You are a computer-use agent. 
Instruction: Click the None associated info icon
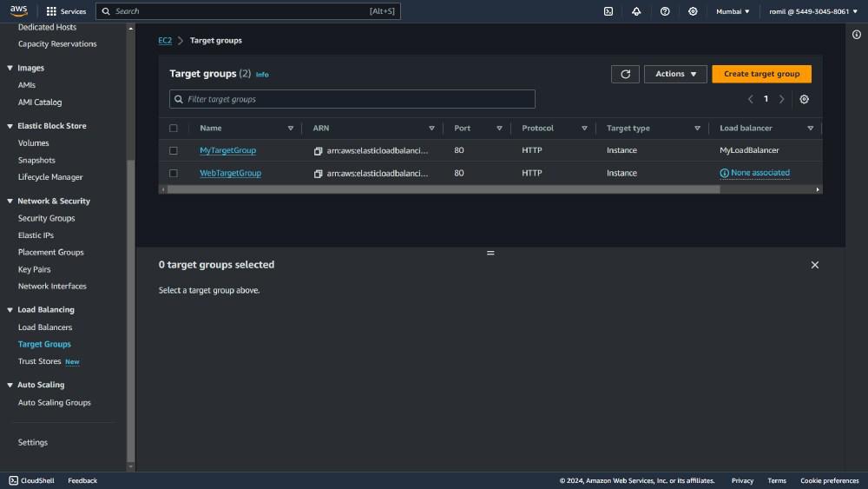click(724, 174)
